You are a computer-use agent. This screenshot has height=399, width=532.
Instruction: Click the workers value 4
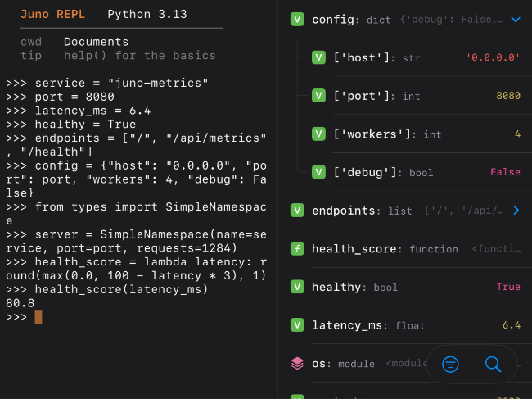tap(517, 134)
